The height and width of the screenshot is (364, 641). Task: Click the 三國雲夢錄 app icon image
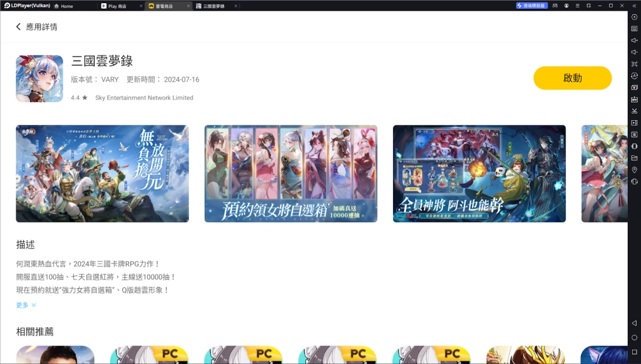point(39,78)
